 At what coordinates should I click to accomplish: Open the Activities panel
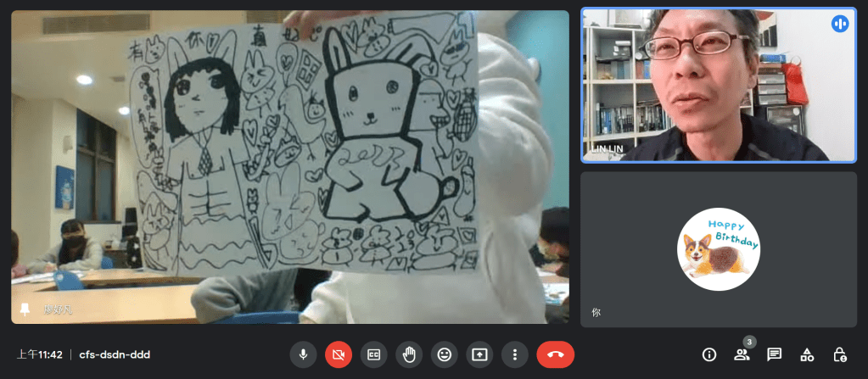pyautogui.click(x=807, y=354)
